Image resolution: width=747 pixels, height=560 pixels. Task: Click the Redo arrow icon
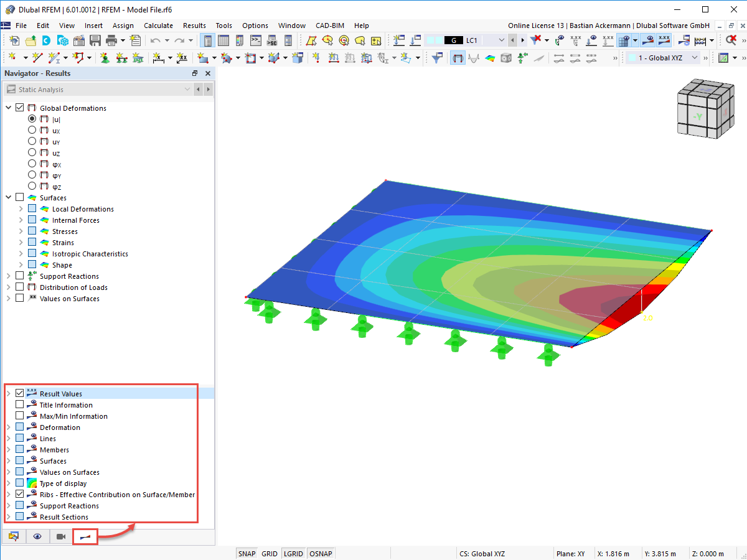click(179, 40)
